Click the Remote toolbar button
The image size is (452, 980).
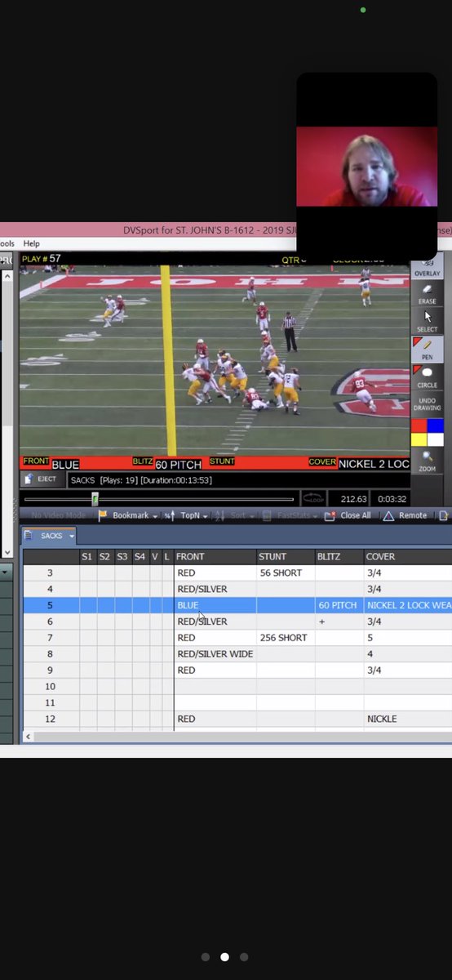click(405, 515)
